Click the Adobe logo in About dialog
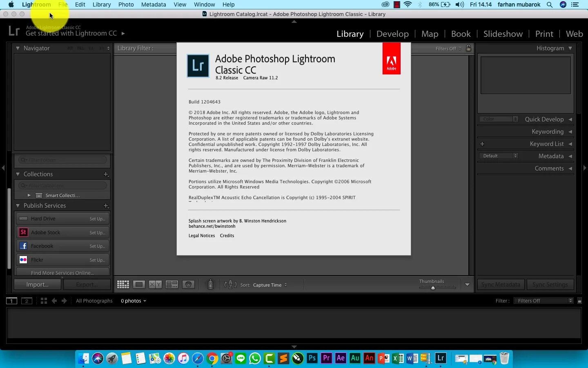 tap(391, 59)
